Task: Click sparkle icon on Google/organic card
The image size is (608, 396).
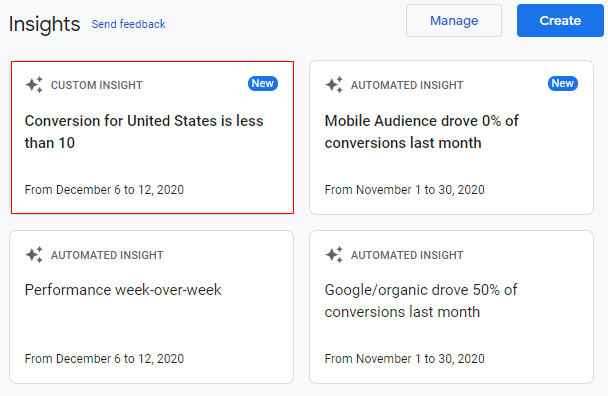Action: coord(334,255)
